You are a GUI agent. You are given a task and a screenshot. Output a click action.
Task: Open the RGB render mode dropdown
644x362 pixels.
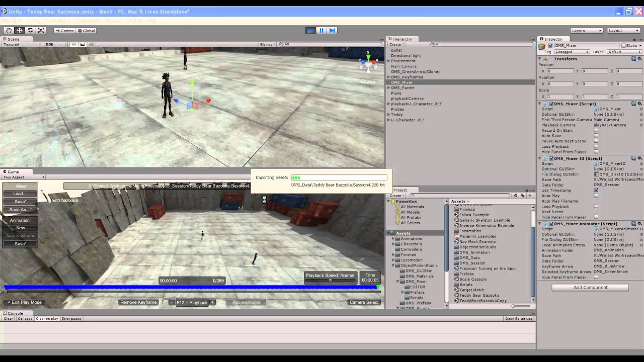[56, 44]
